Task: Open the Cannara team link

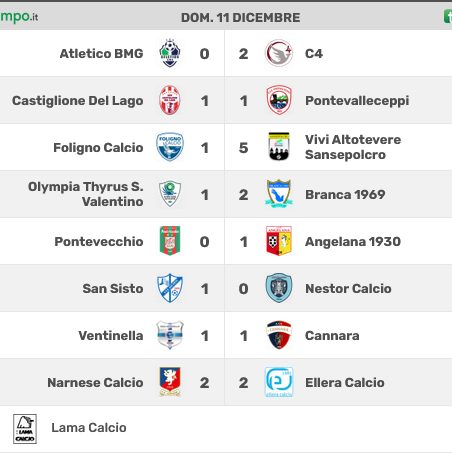Action: pos(332,335)
